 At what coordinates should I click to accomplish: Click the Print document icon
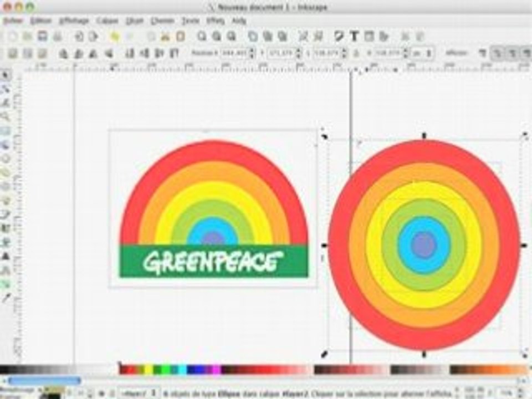coord(58,37)
